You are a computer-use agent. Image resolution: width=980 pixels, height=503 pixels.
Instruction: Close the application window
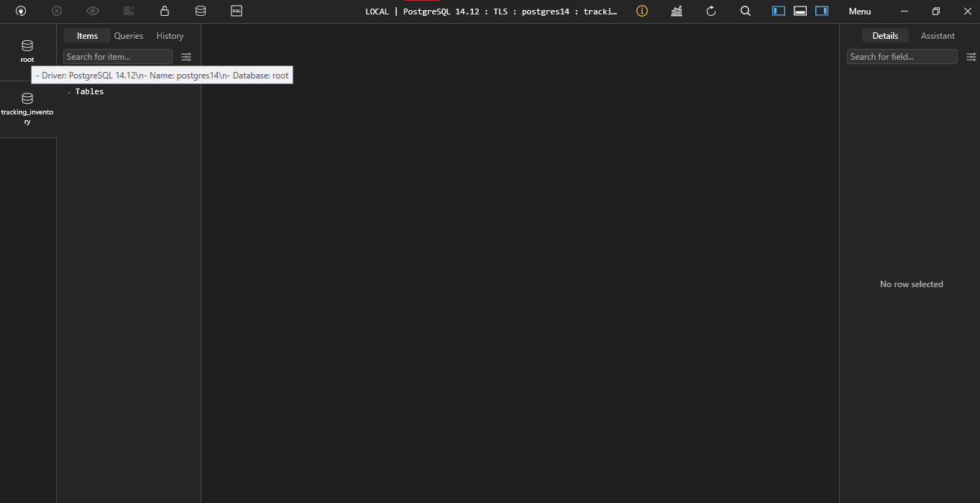coord(968,11)
